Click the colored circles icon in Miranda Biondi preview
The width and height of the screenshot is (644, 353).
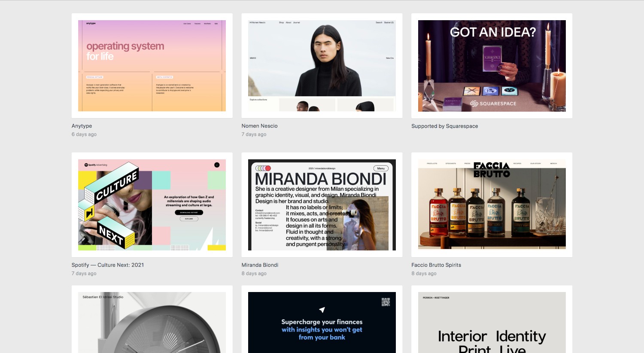tap(263, 168)
